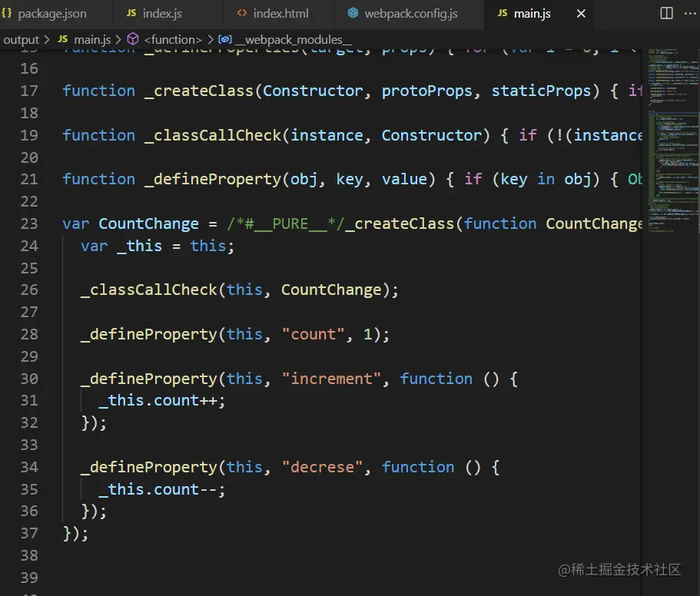The image size is (700, 596).
Task: Click the "decrese" string on line 34
Action: [322, 467]
